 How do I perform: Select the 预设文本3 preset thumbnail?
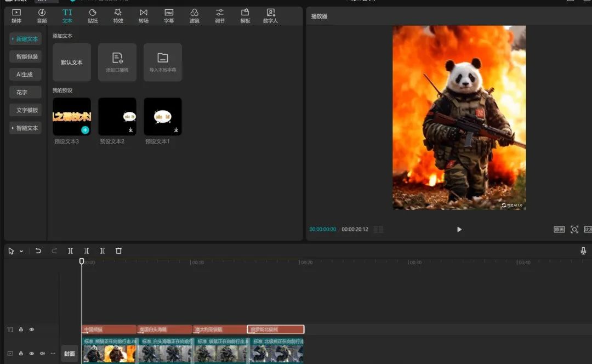click(x=72, y=116)
